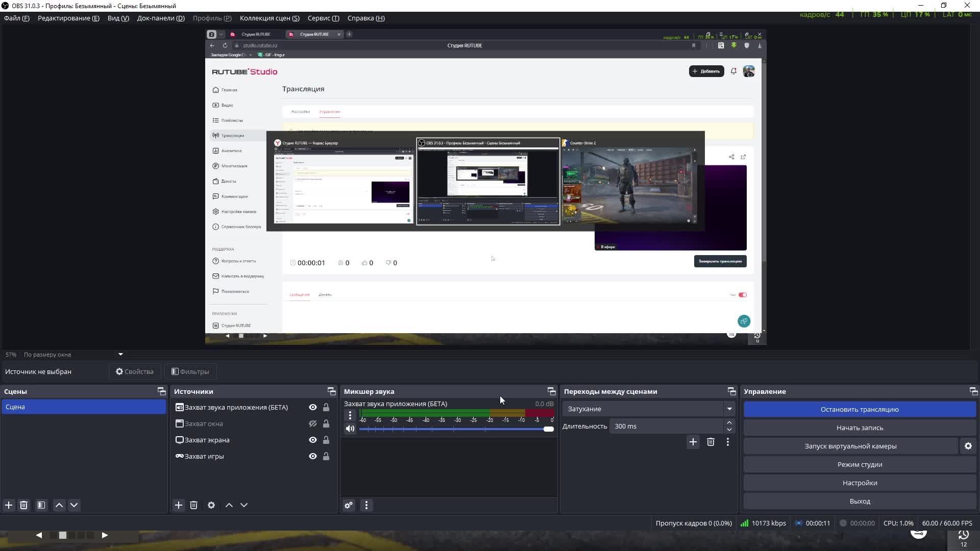Select Захват игры source row
The height and width of the screenshot is (551, 980).
pos(253,456)
